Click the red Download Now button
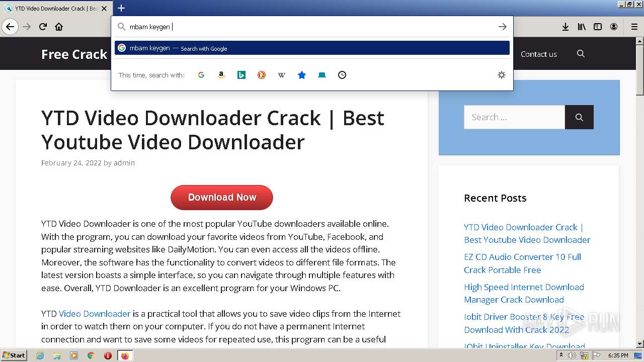Screen dimensions: 644x362 (222, 197)
